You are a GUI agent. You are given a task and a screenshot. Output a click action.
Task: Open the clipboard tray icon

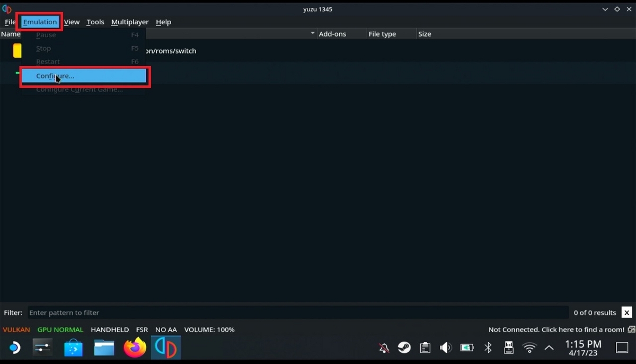(x=425, y=348)
